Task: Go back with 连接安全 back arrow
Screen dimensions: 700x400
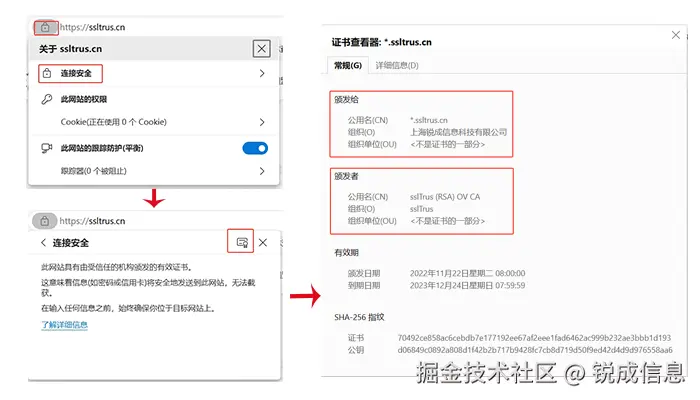Action: [43, 242]
